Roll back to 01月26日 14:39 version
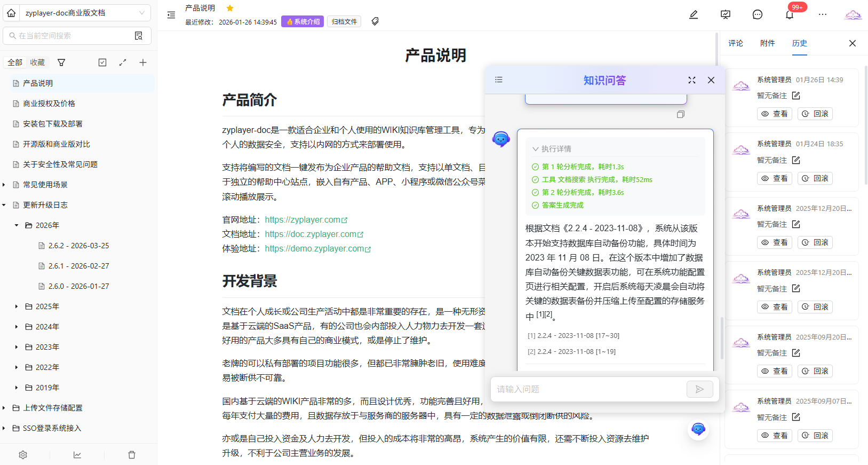This screenshot has width=868, height=465. point(815,114)
